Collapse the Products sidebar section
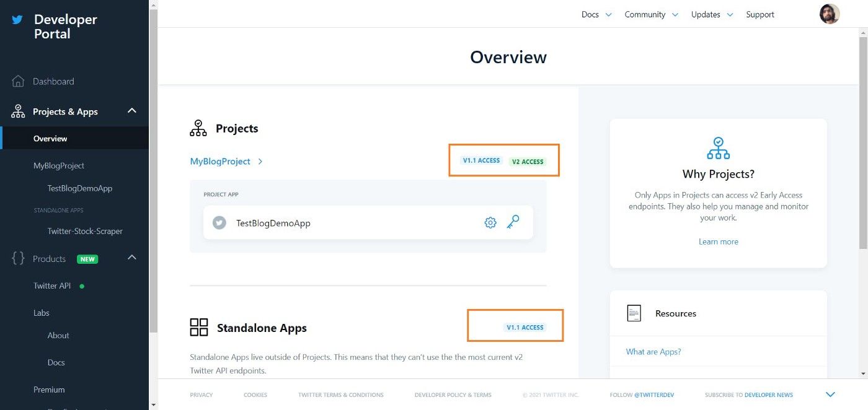 click(x=131, y=258)
